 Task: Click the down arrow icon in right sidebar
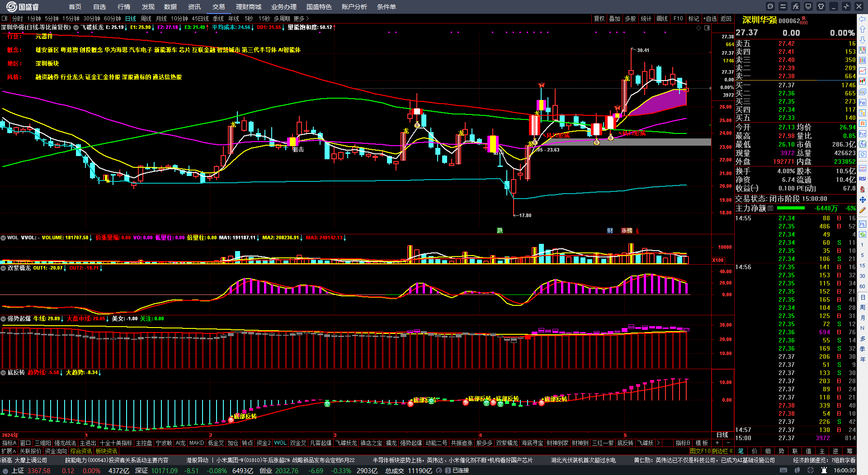click(x=863, y=40)
